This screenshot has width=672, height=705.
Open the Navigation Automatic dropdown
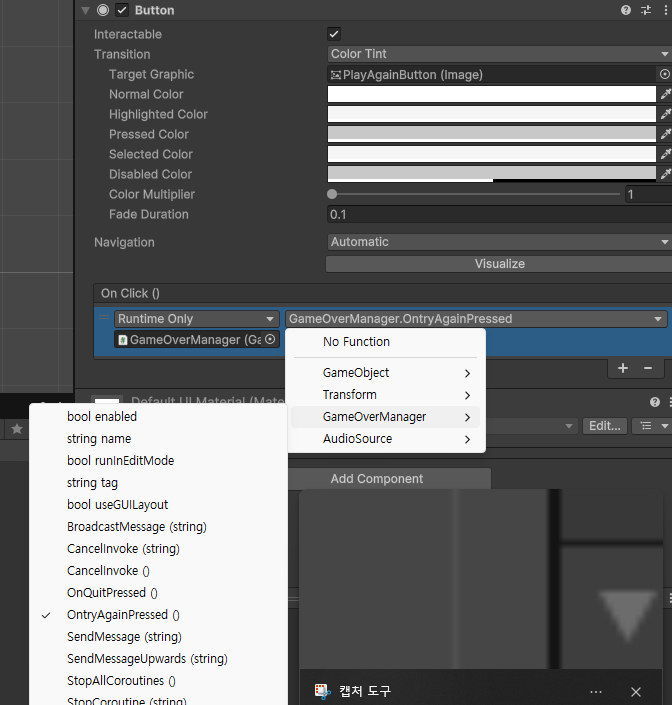pos(499,242)
